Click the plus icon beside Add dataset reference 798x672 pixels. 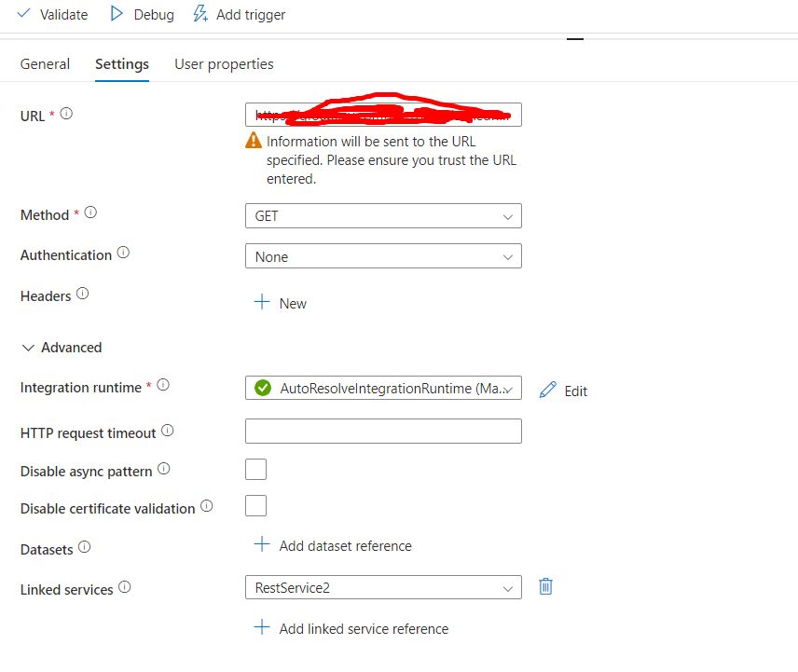pos(262,544)
